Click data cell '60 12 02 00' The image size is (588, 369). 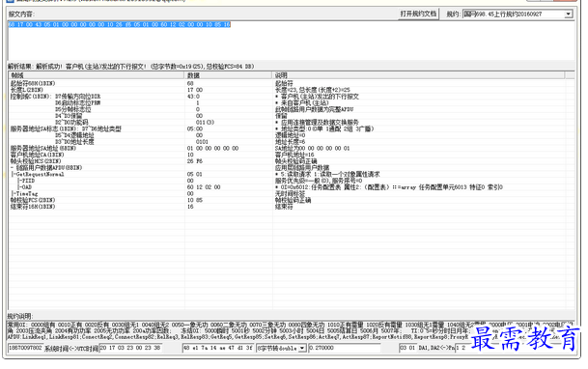click(x=204, y=187)
